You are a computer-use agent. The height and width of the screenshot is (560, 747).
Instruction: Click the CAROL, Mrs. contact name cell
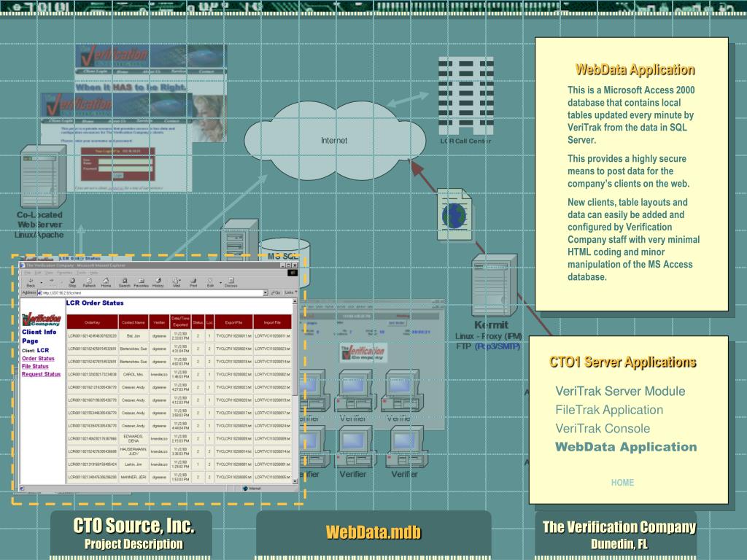[133, 375]
